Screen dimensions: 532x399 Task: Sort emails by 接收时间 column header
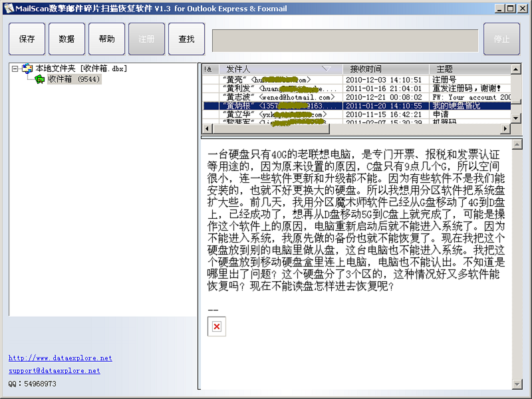point(366,69)
